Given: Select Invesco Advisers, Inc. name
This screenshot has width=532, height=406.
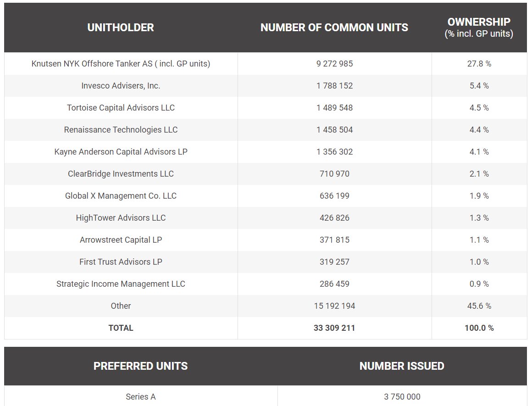Looking at the screenshot, I should click(121, 85).
